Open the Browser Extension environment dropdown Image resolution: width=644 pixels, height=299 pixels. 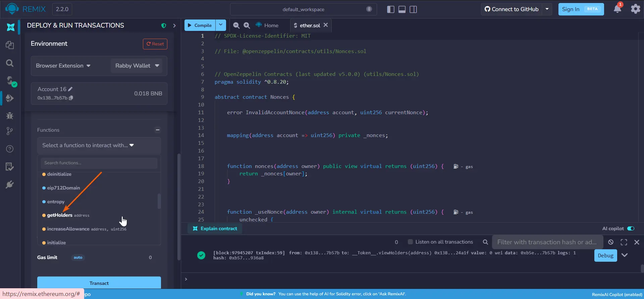[63, 66]
